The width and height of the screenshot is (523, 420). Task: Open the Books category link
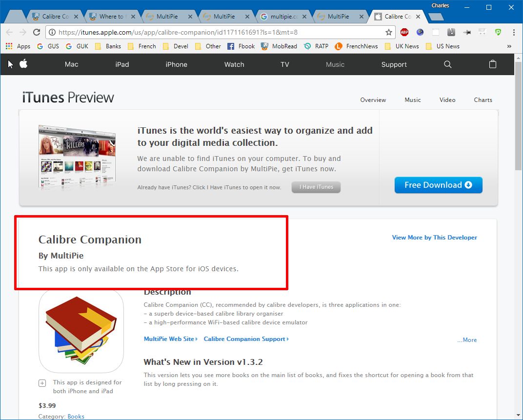pyautogui.click(x=76, y=416)
